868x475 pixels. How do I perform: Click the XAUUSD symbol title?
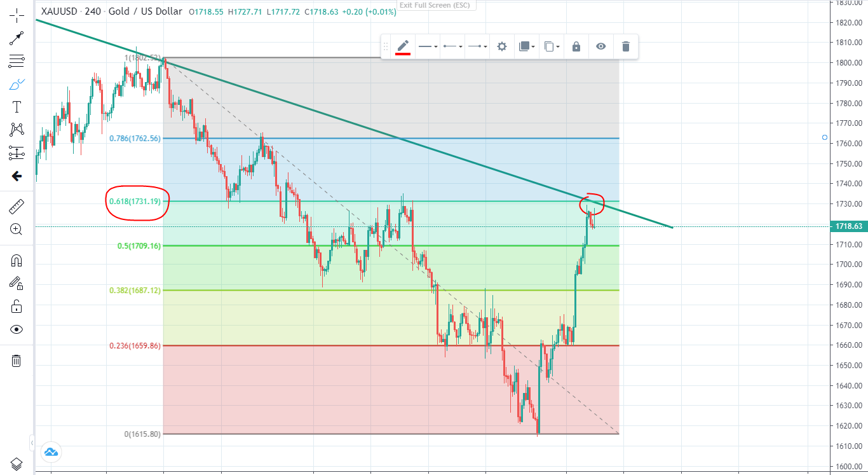click(x=57, y=11)
